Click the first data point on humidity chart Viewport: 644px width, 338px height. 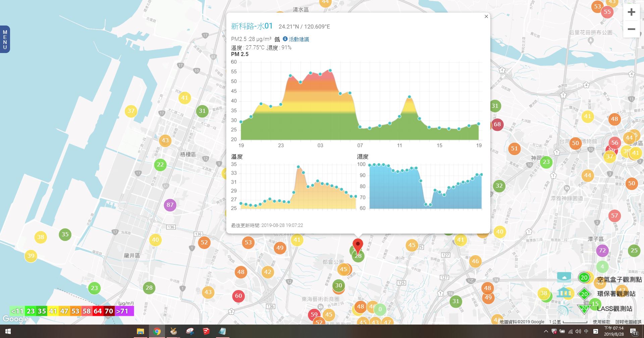(370, 165)
